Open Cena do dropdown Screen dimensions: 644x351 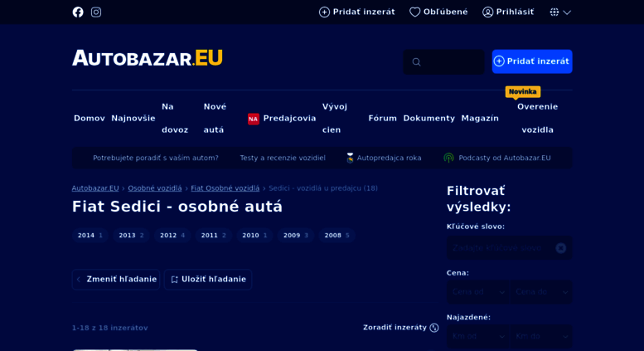541,292
